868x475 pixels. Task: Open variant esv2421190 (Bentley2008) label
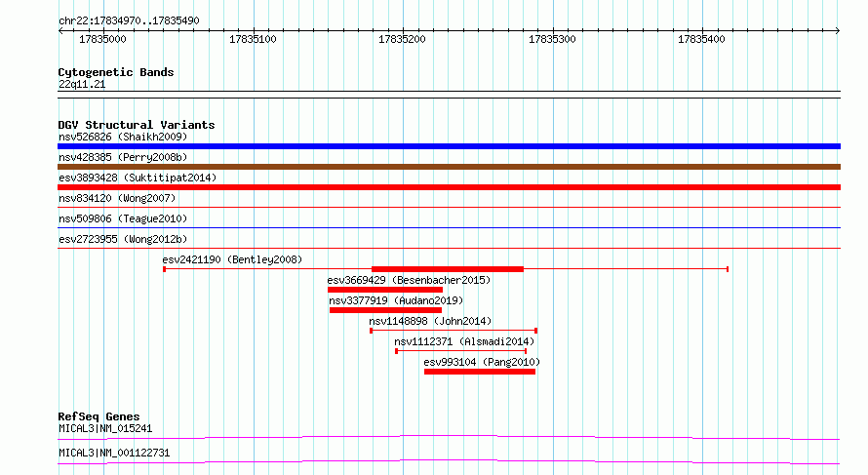point(232,259)
